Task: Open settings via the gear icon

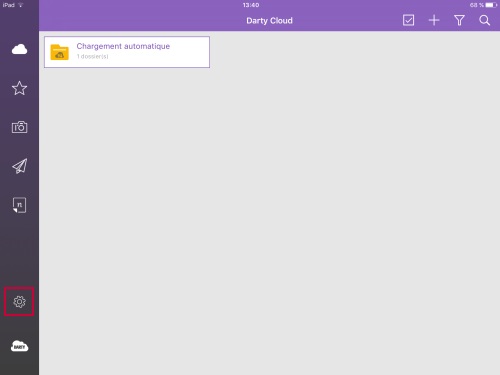Action: tap(19, 302)
